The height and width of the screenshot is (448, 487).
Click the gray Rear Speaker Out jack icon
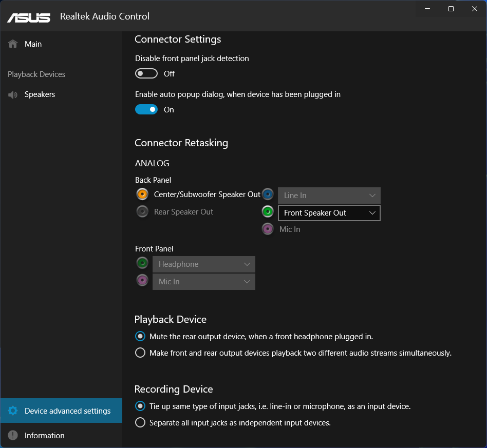142,211
